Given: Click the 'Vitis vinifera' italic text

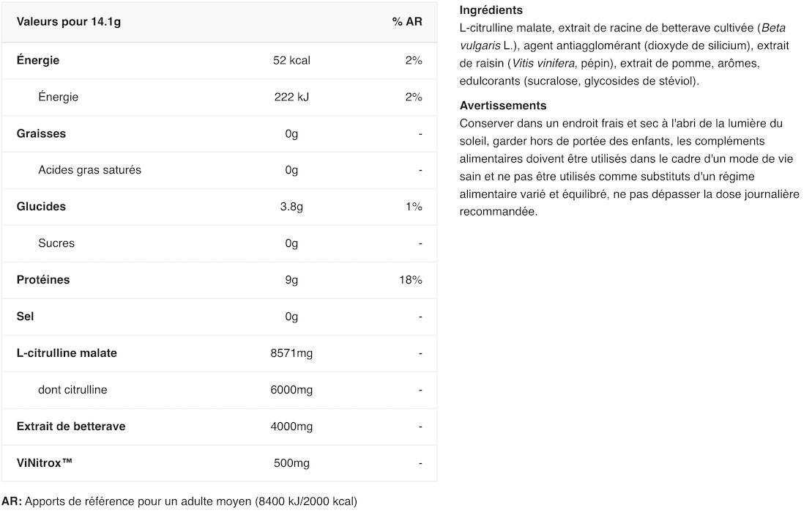Looking at the screenshot, I should coord(543,63).
